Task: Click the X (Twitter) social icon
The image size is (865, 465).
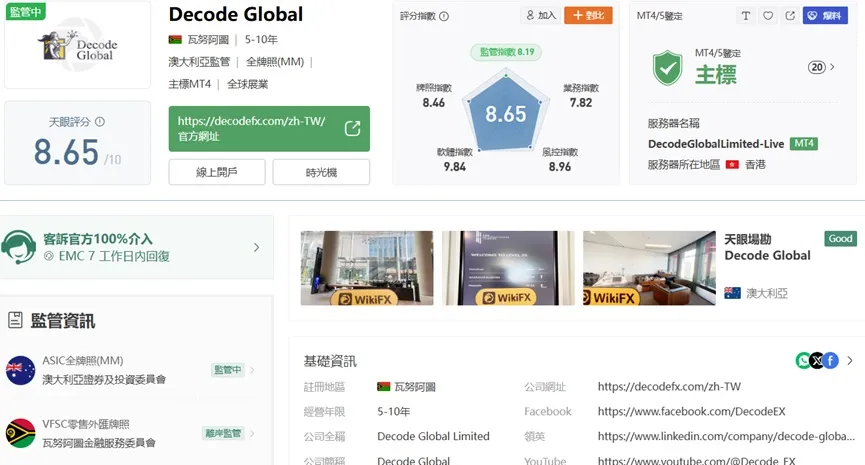Action: (x=817, y=361)
